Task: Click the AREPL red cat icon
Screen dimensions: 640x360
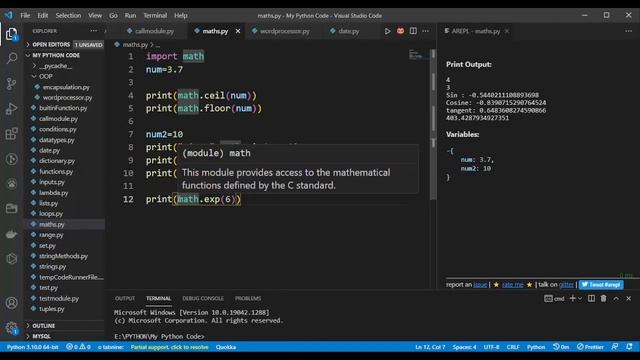Action: tap(400, 31)
